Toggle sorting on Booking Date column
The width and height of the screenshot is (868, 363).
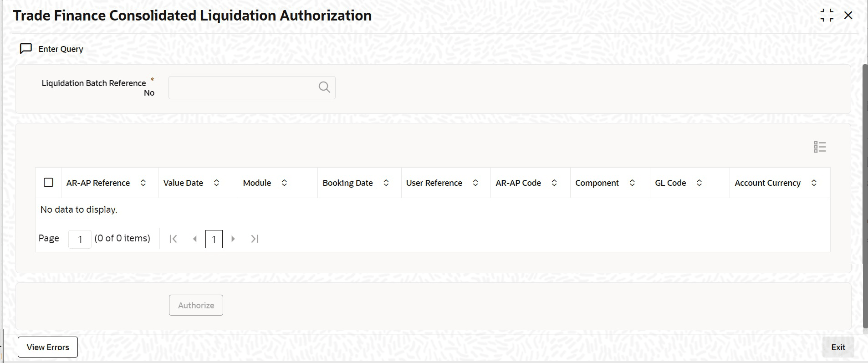[x=386, y=183]
